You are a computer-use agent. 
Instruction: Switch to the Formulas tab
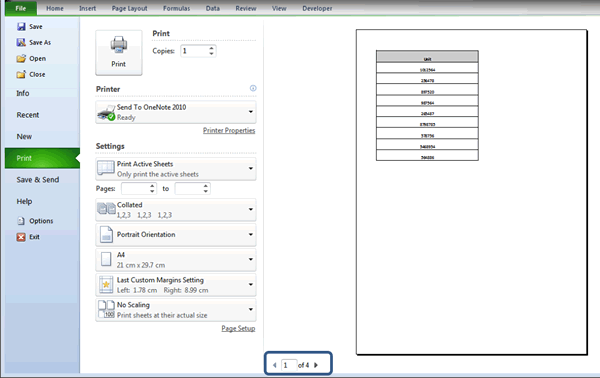tap(176, 8)
